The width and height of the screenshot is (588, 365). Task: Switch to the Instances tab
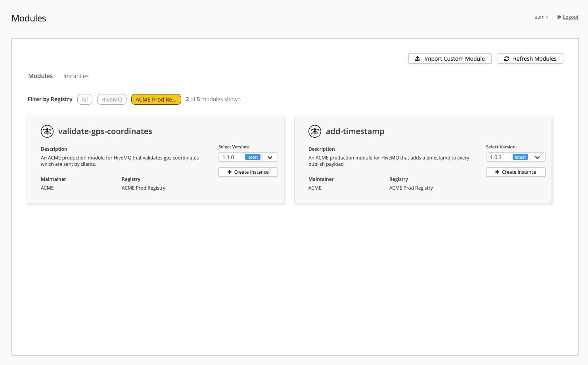tap(76, 76)
